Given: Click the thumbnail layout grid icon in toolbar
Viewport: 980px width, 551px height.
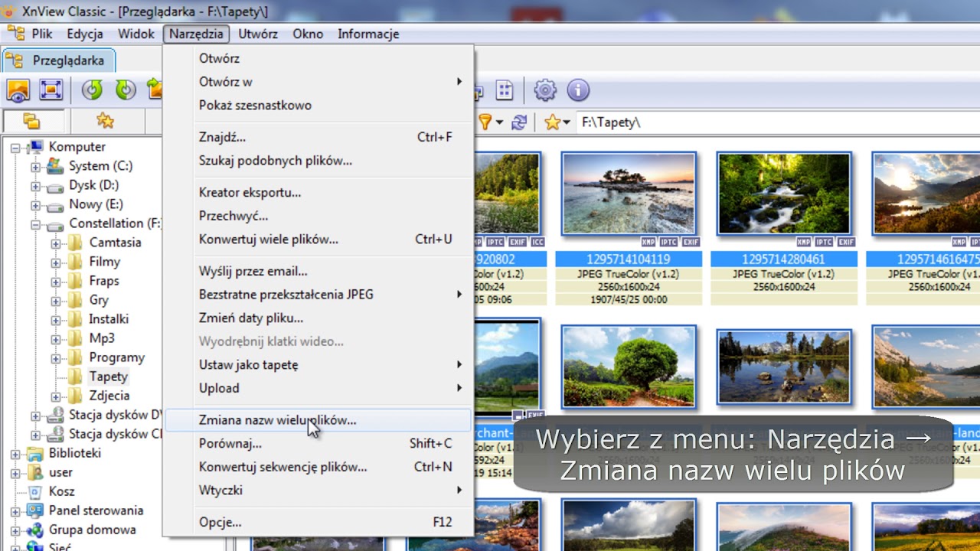Looking at the screenshot, I should tap(504, 90).
